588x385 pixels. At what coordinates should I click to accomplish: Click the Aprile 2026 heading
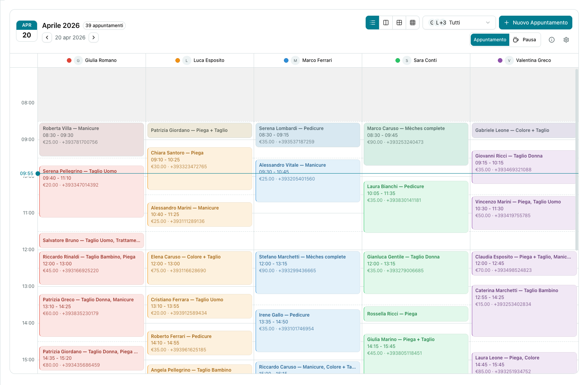pyautogui.click(x=61, y=26)
